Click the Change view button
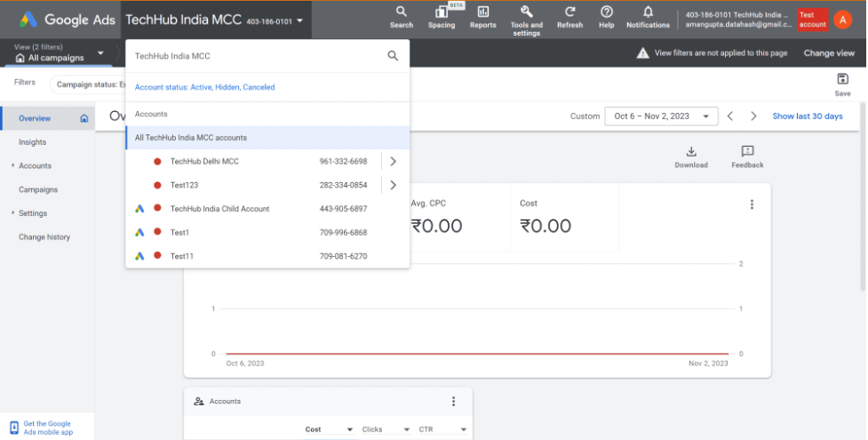The image size is (868, 440). coord(829,53)
